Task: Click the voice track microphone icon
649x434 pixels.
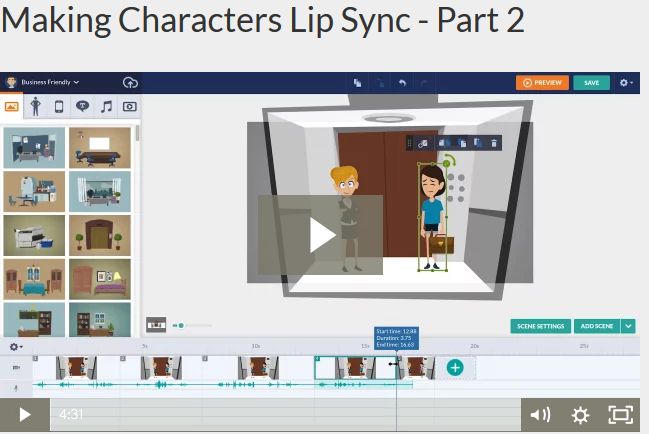Action: click(x=16, y=388)
